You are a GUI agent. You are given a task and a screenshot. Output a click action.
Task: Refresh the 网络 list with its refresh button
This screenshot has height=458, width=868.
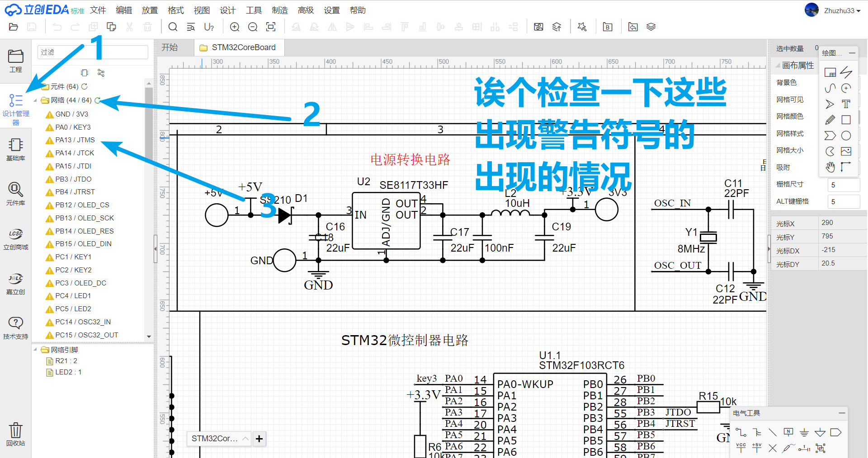coord(97,100)
